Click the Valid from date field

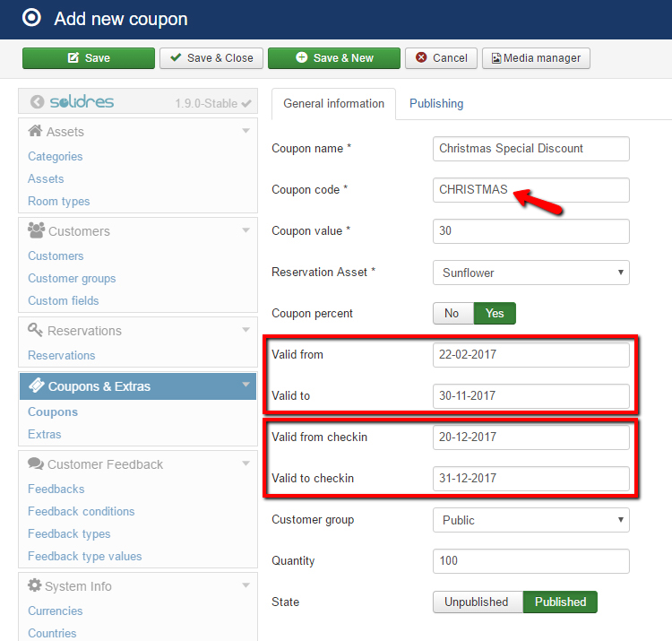point(531,355)
